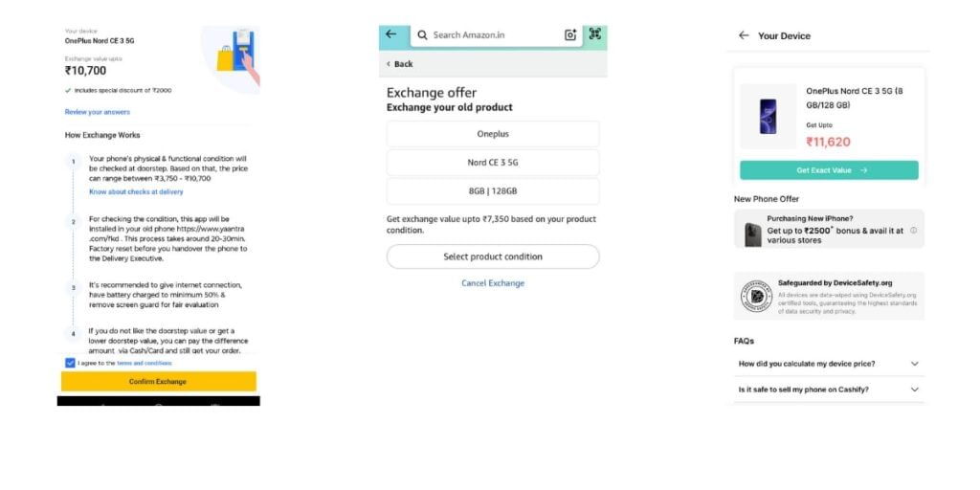Expand How did you calculate my device price
This screenshot has width=980, height=490.
coord(828,363)
